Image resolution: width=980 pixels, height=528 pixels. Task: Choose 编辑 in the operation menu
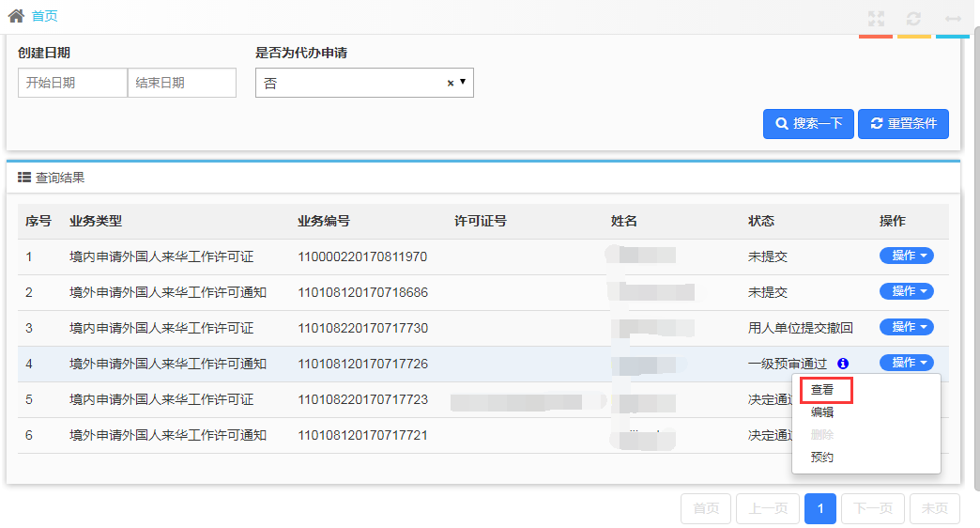(822, 412)
